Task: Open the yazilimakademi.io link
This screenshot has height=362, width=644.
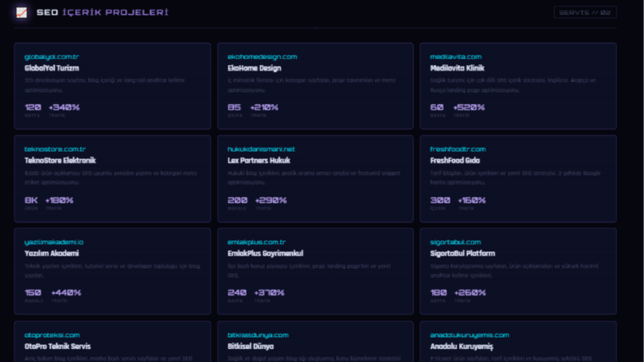Action: [54, 242]
